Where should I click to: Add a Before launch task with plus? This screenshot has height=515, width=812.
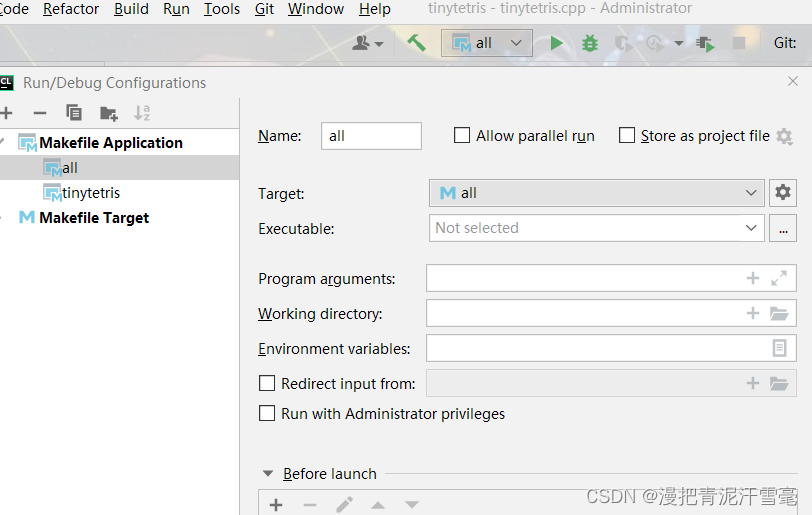click(x=276, y=505)
